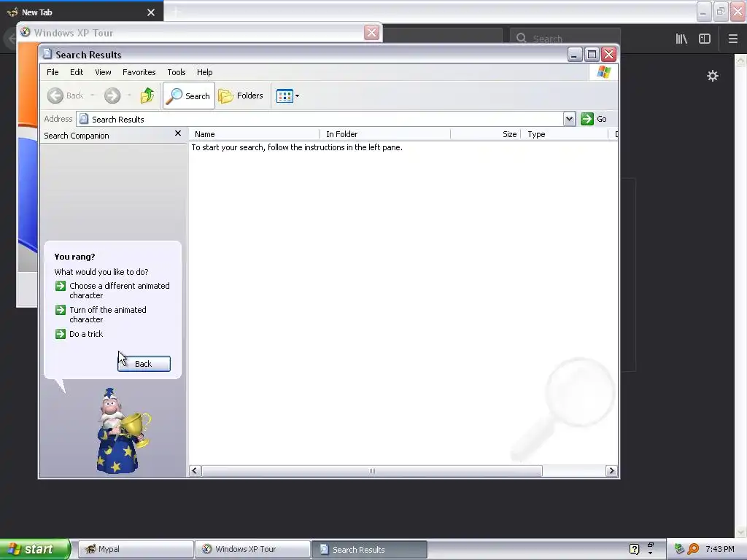This screenshot has width=747, height=560.
Task: Click the horizontal scrollbar thumb
Action: 372,471
